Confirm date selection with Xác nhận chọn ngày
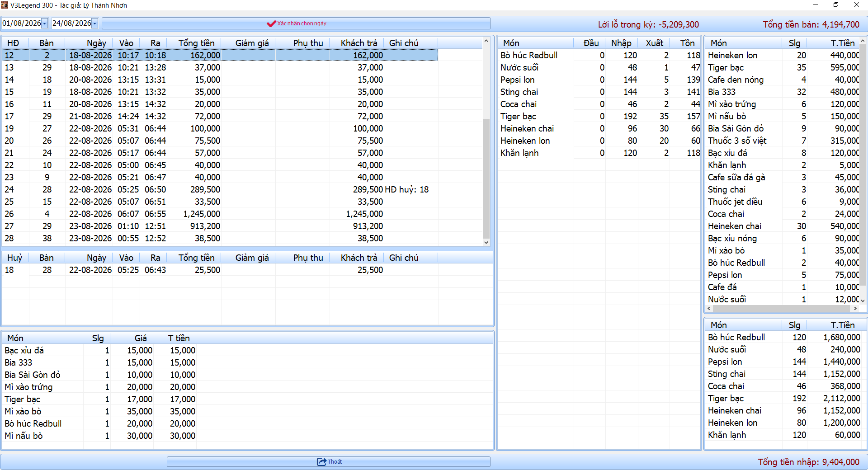 click(x=296, y=23)
